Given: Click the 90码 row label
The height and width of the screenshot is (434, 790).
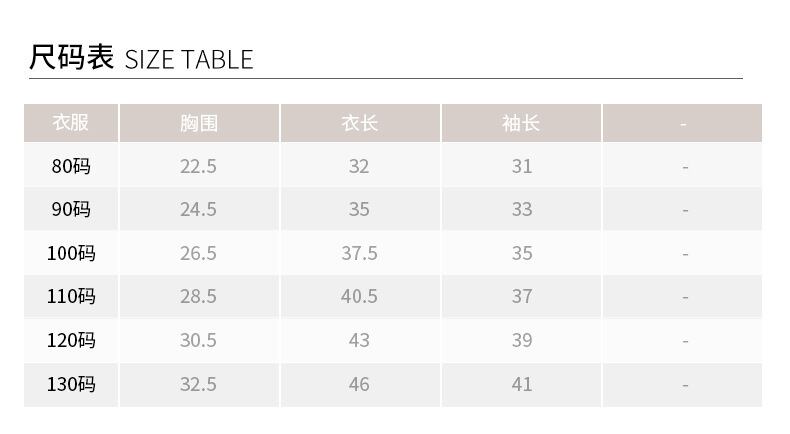Looking at the screenshot, I should click(x=71, y=210).
